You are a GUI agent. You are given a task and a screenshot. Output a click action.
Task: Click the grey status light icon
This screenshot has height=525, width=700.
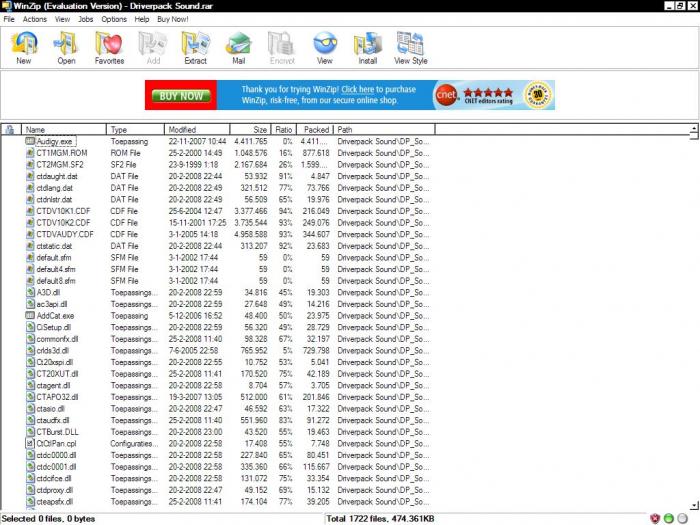[683, 518]
